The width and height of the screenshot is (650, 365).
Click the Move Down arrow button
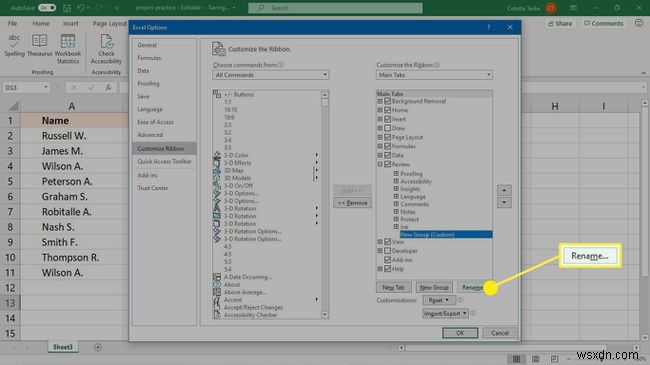click(x=504, y=203)
